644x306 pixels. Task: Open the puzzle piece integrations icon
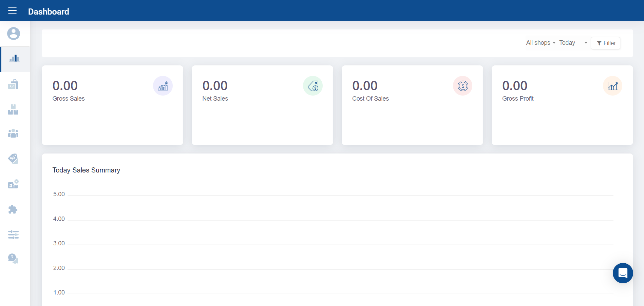coord(13,209)
